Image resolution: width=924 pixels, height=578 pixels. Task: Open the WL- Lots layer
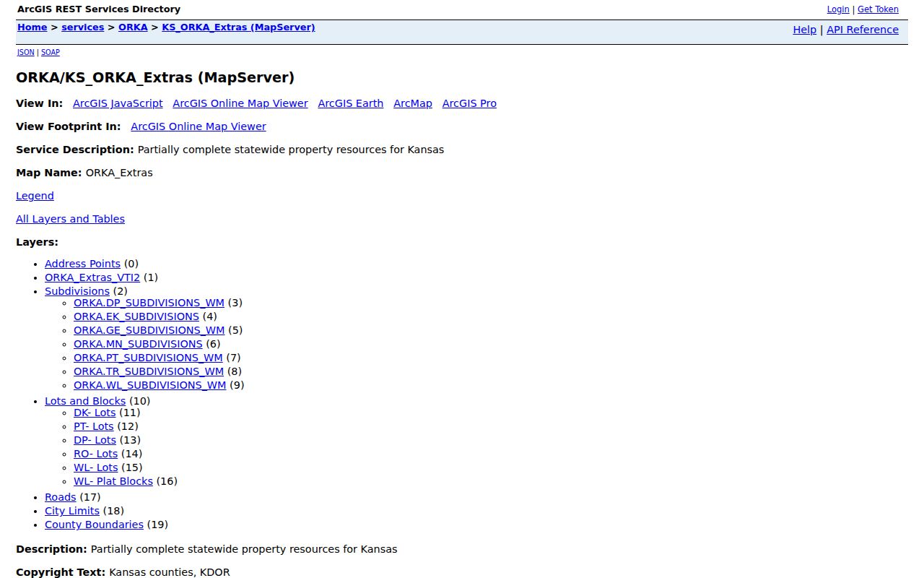(x=95, y=467)
